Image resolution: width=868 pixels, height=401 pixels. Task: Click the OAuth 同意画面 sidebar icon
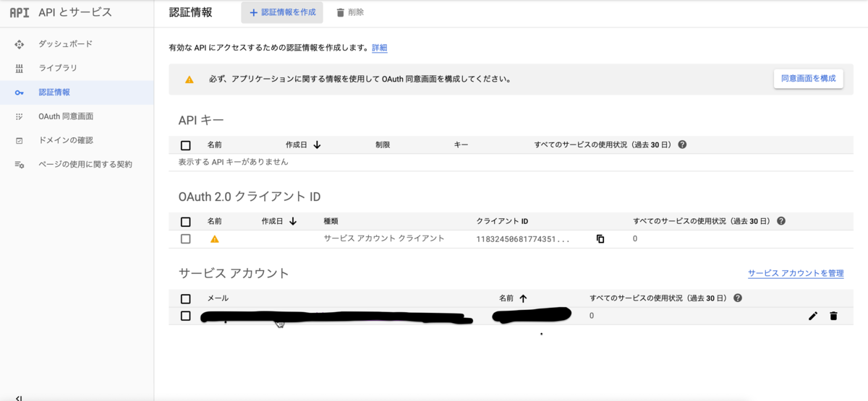click(20, 116)
